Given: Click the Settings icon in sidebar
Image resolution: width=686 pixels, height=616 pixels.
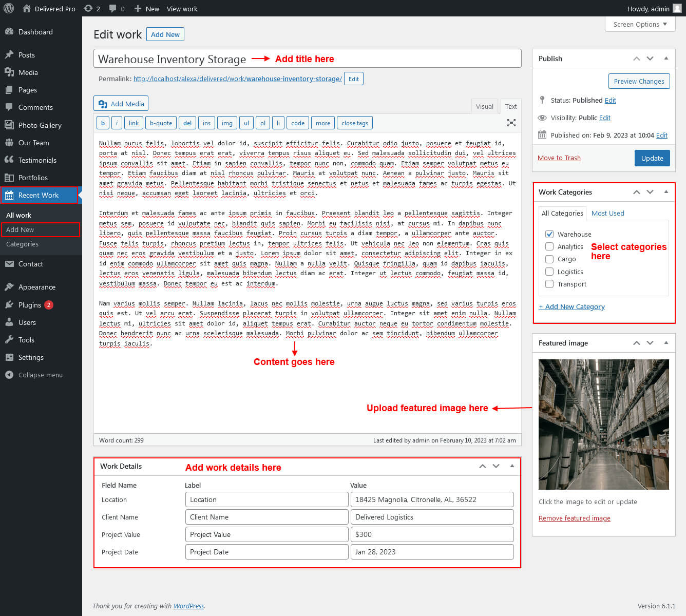Looking at the screenshot, I should click(x=9, y=357).
